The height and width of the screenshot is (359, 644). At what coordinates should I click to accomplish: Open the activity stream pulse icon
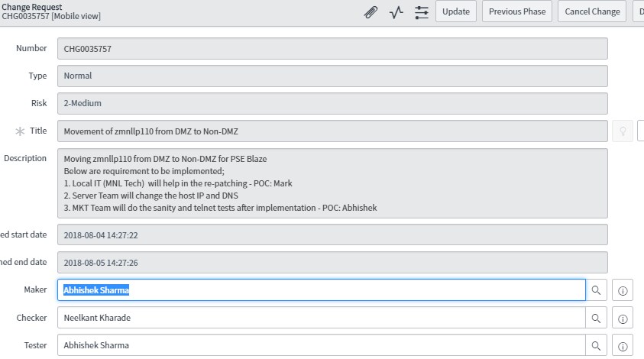(x=396, y=12)
